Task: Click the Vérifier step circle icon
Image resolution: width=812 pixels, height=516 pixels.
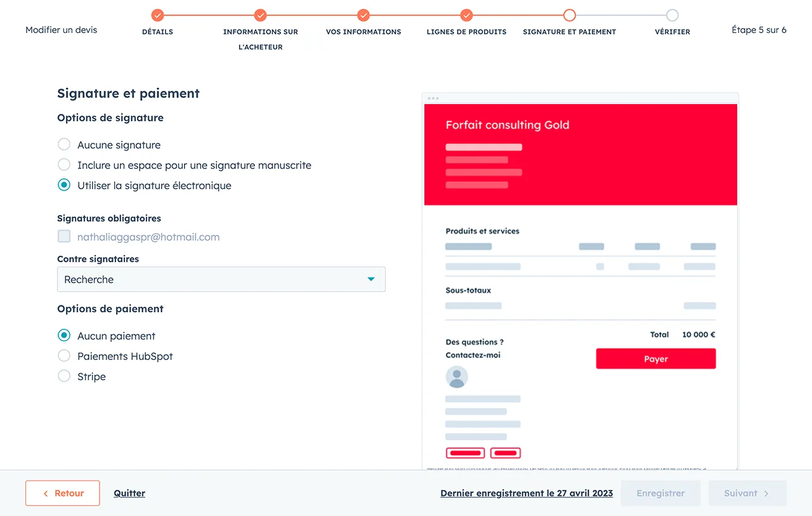Action: (x=672, y=15)
